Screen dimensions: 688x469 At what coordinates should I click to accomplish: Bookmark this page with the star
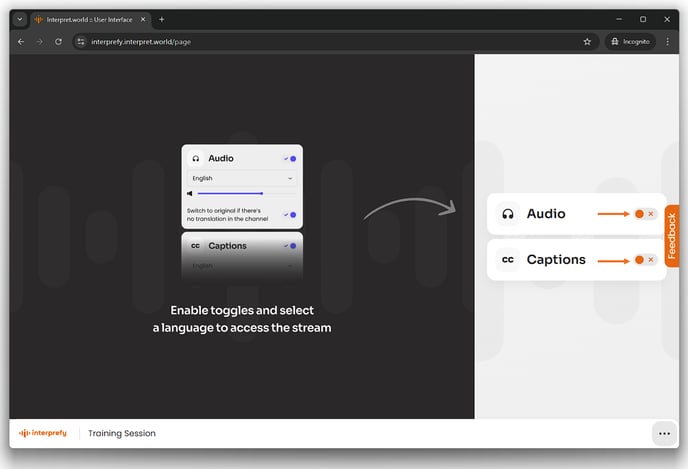587,42
